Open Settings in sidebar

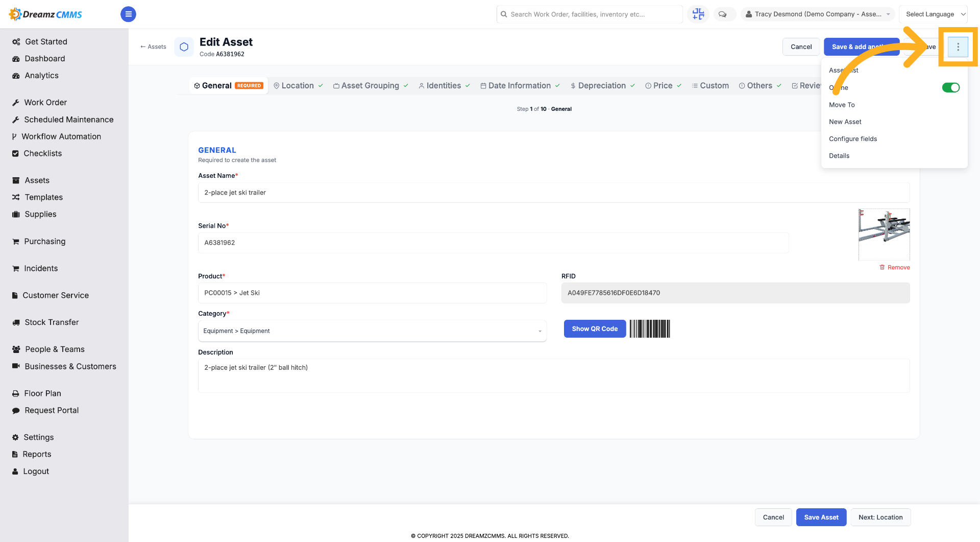tap(39, 437)
